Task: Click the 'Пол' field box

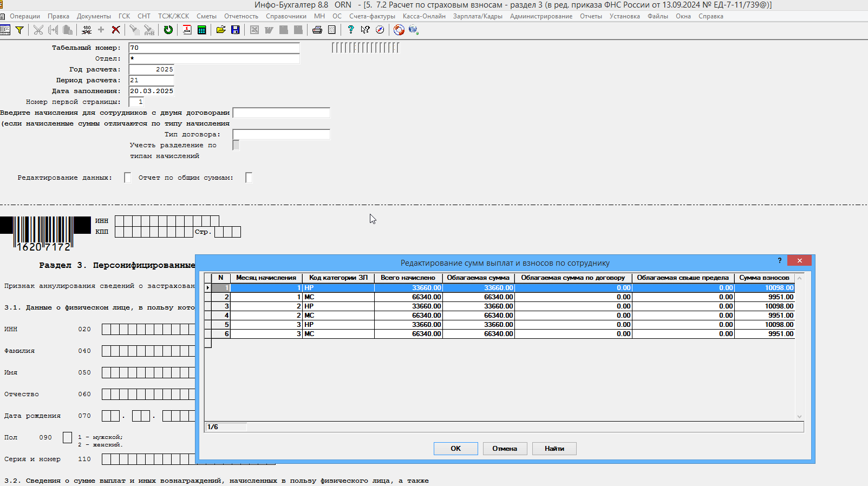Action: pos(67,437)
